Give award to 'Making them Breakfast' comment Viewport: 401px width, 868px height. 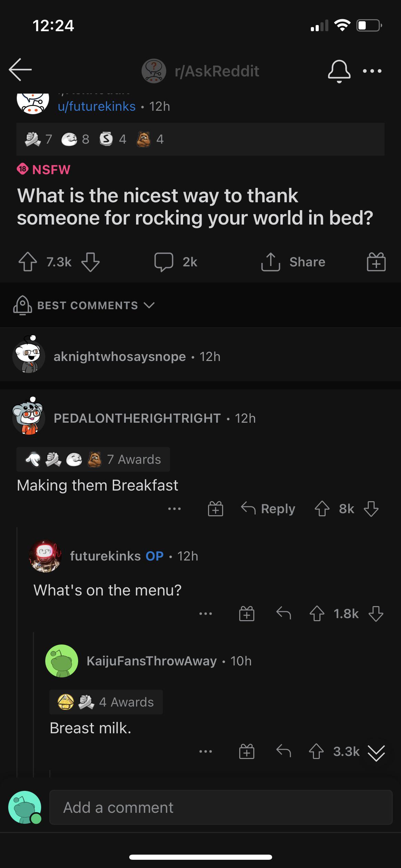pyautogui.click(x=215, y=509)
